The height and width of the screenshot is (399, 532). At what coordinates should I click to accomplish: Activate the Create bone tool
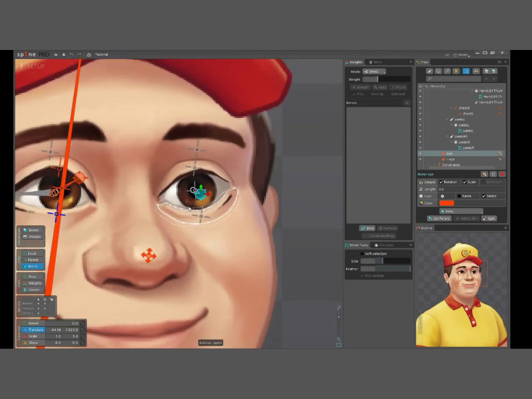(x=32, y=289)
